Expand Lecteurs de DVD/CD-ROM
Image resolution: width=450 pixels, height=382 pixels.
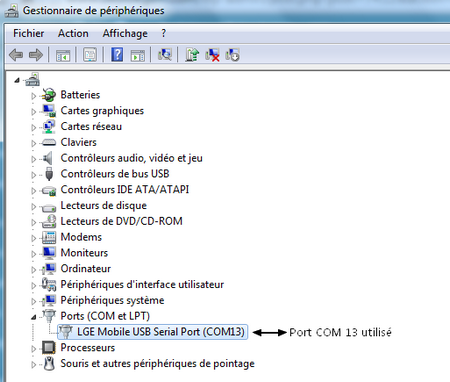click(34, 222)
